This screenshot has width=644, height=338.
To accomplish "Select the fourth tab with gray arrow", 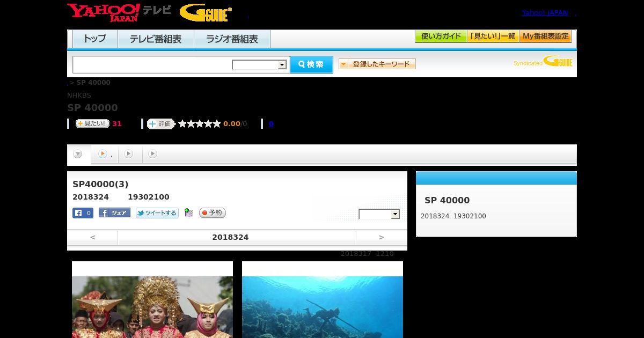I will 153,154.
